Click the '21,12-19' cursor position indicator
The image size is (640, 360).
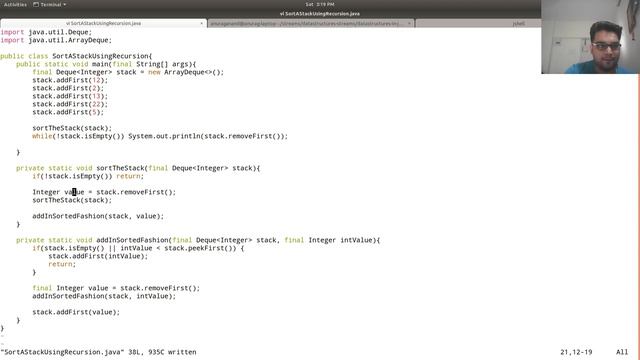pyautogui.click(x=576, y=352)
